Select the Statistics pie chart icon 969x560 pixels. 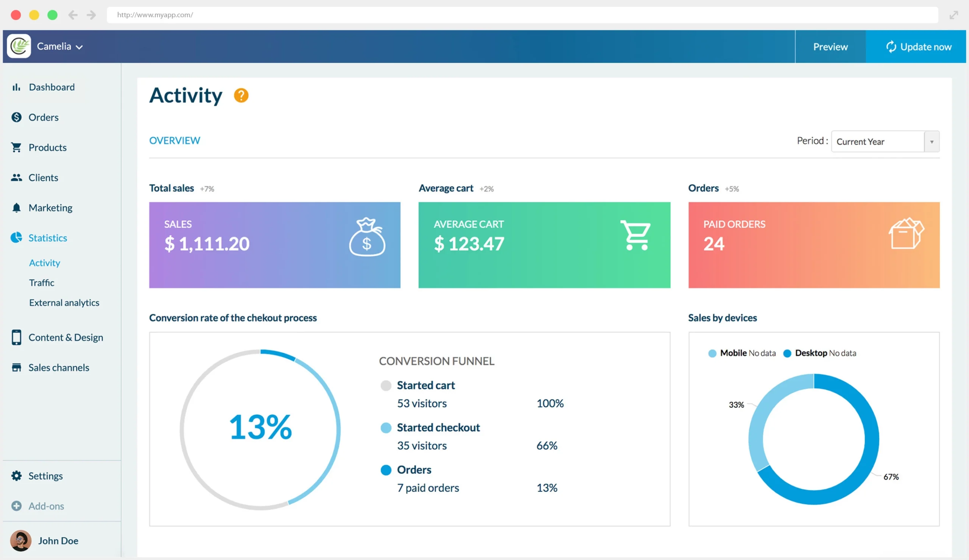pos(17,238)
